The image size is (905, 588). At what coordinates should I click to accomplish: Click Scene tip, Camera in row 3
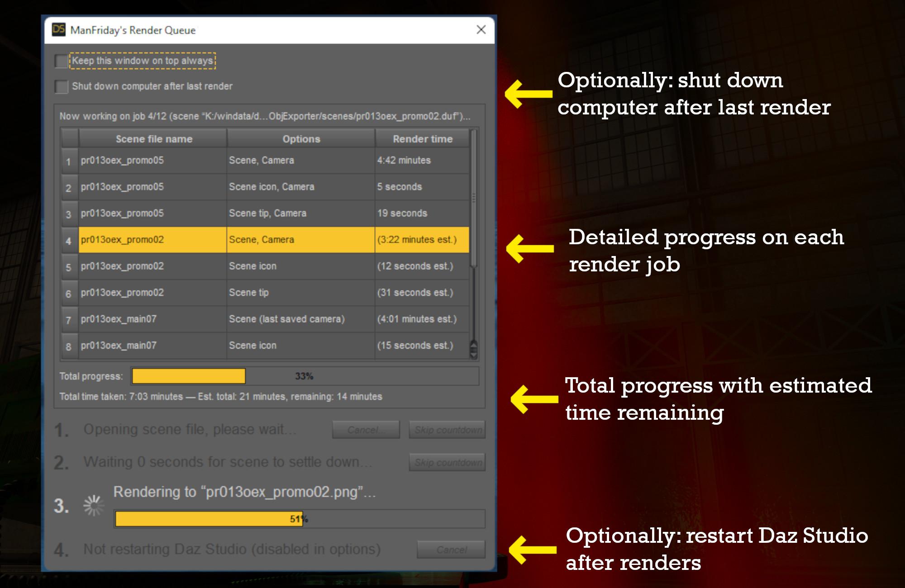(x=301, y=213)
